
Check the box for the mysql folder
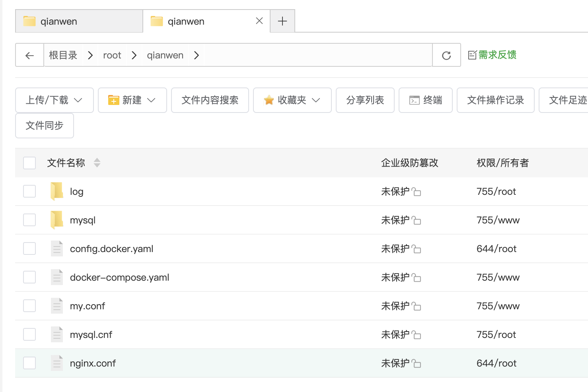[x=29, y=220]
